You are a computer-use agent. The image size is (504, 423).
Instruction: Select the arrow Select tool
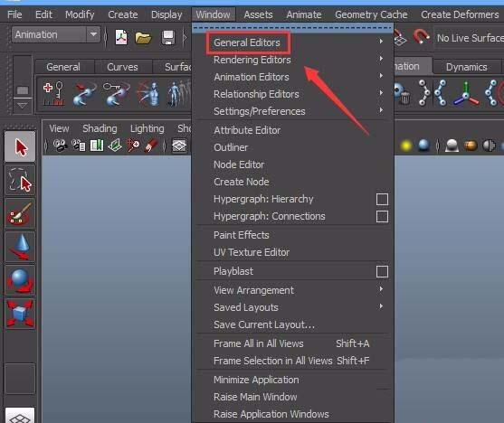pos(20,146)
